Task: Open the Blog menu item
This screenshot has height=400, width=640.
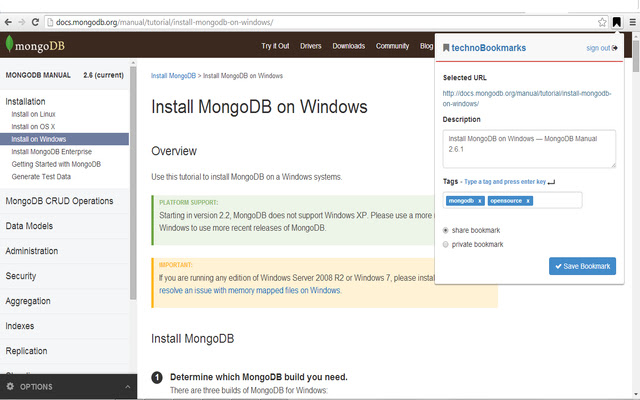Action: click(x=427, y=46)
